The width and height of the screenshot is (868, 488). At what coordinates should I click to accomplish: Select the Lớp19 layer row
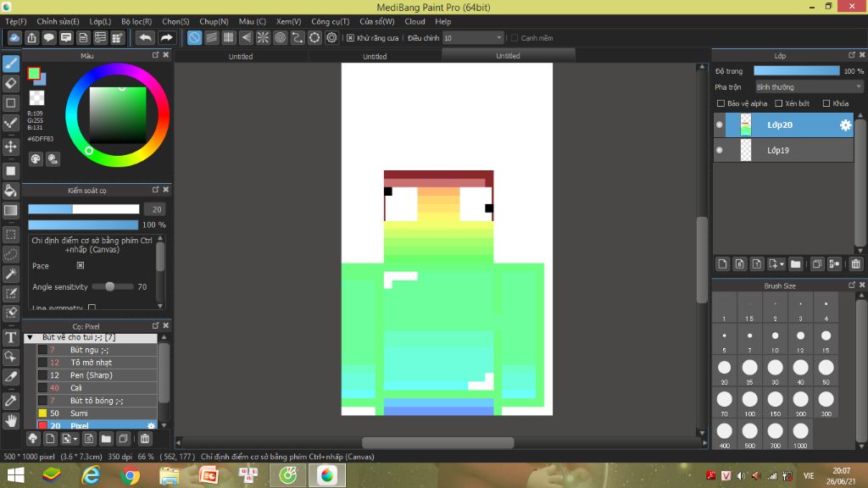tap(783, 150)
